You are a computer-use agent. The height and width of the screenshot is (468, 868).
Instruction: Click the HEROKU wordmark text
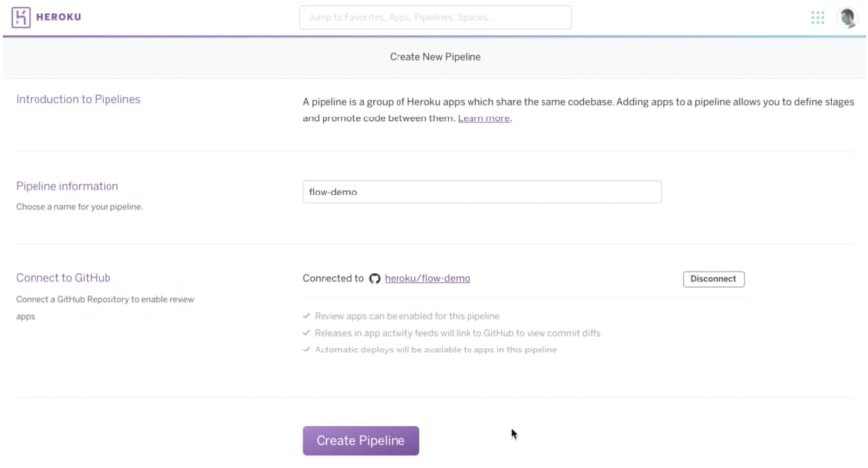coord(58,17)
